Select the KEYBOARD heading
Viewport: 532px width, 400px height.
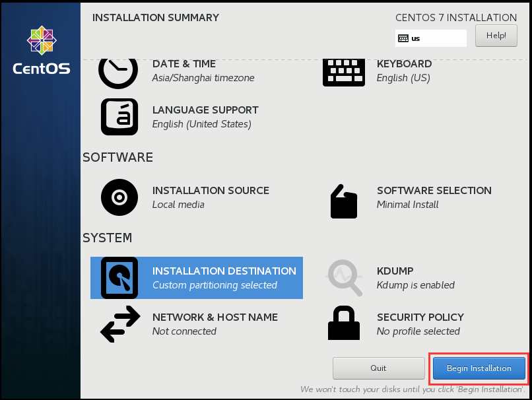point(405,64)
